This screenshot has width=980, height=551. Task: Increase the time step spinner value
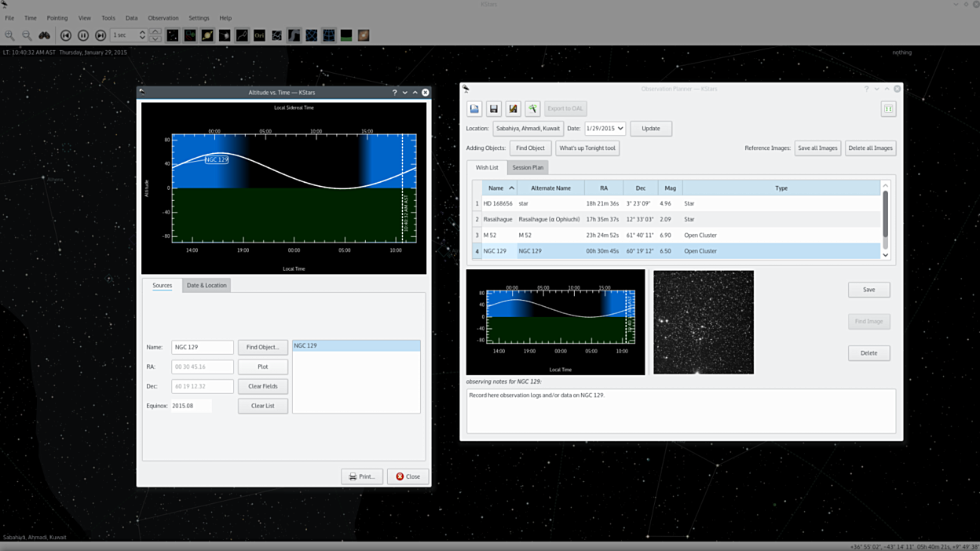142,32
